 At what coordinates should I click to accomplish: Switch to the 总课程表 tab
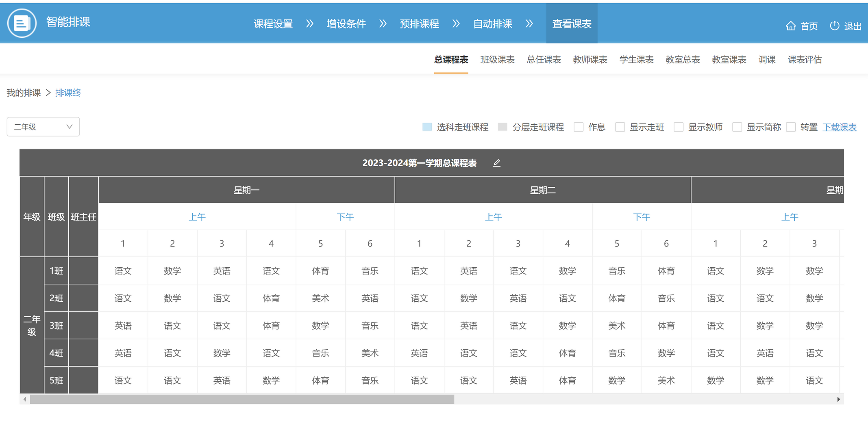pos(451,60)
